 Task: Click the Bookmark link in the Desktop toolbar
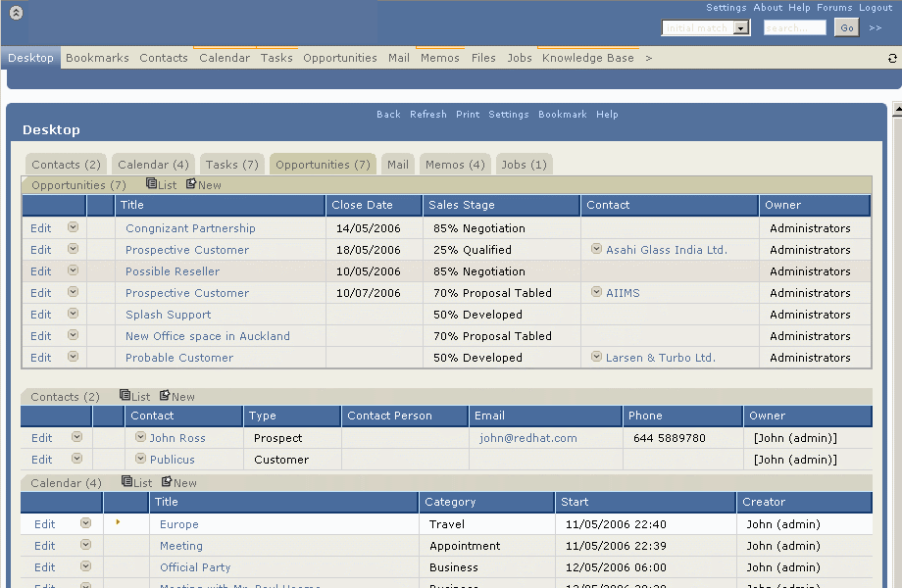(563, 115)
